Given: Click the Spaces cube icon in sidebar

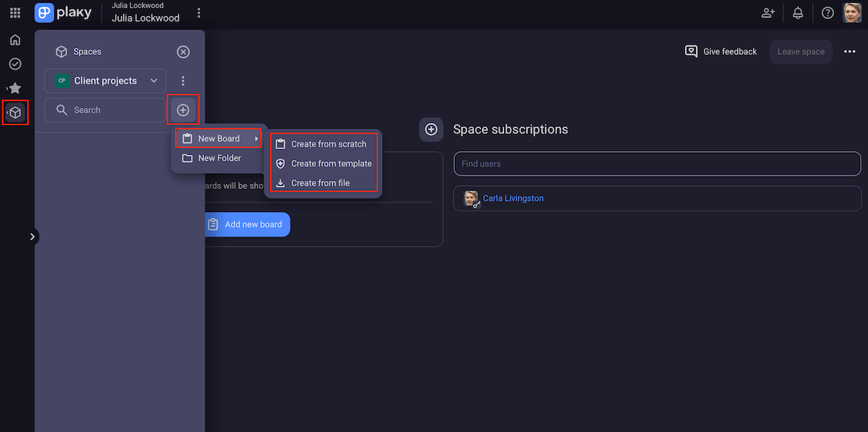Looking at the screenshot, I should [x=16, y=113].
